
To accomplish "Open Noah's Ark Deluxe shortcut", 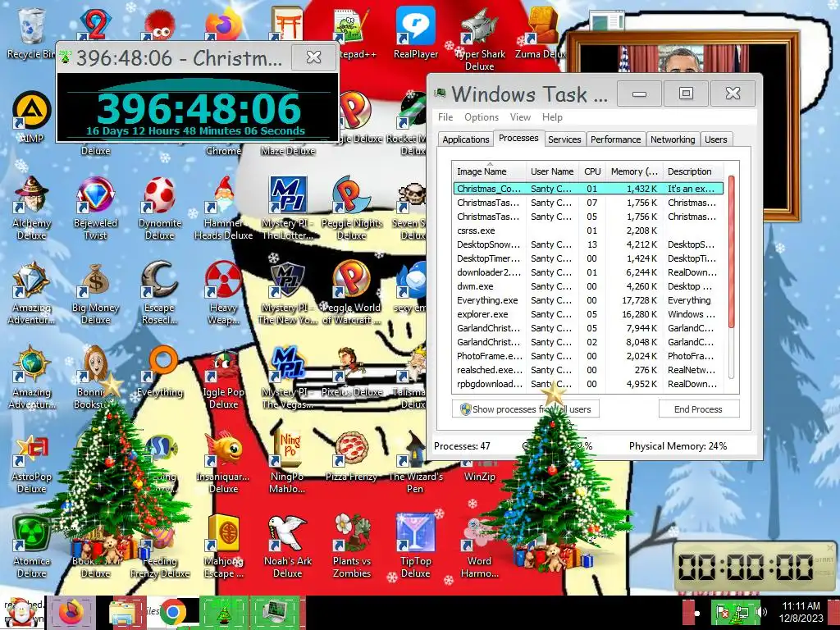I will [x=288, y=546].
